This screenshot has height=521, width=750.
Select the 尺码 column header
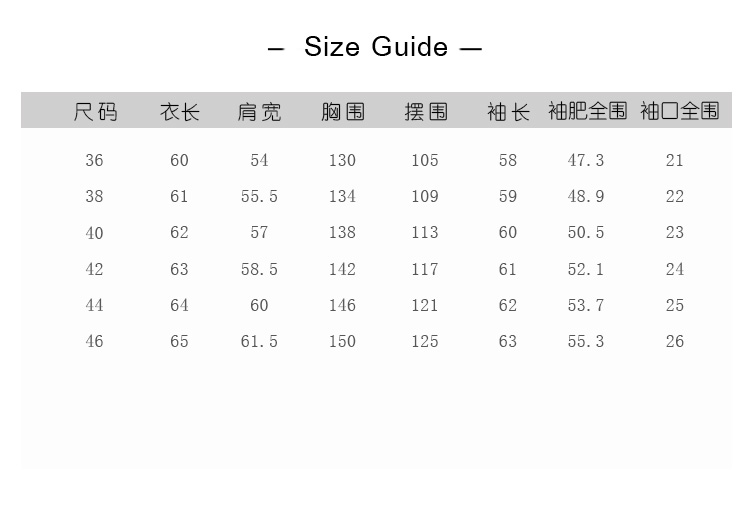(95, 111)
